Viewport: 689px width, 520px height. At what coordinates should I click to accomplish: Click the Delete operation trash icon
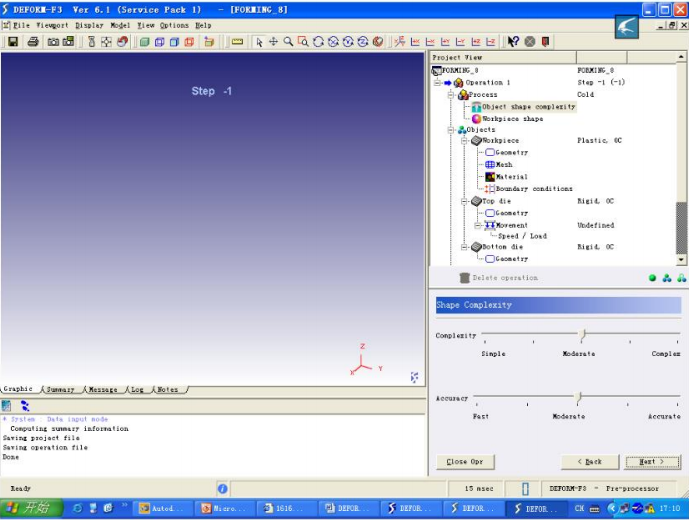[x=464, y=278]
